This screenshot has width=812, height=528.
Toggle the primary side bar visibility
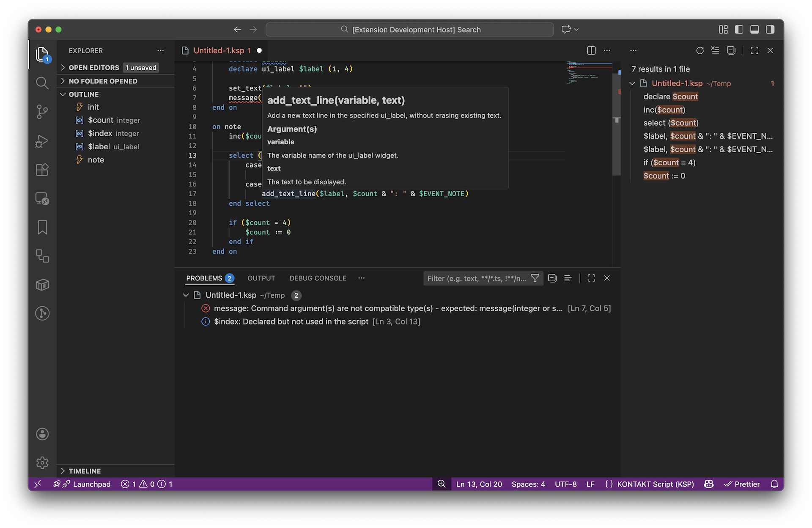tap(739, 30)
